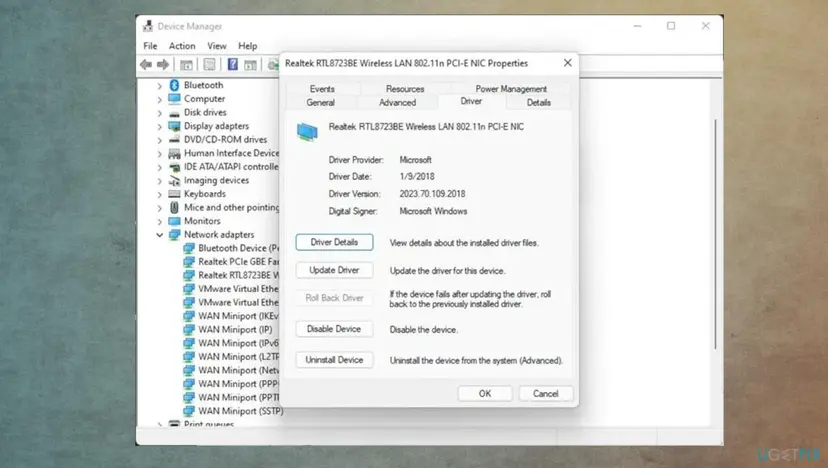Screen dimensions: 828x468
Task: Expand the Keyboards node
Action: click(159, 194)
